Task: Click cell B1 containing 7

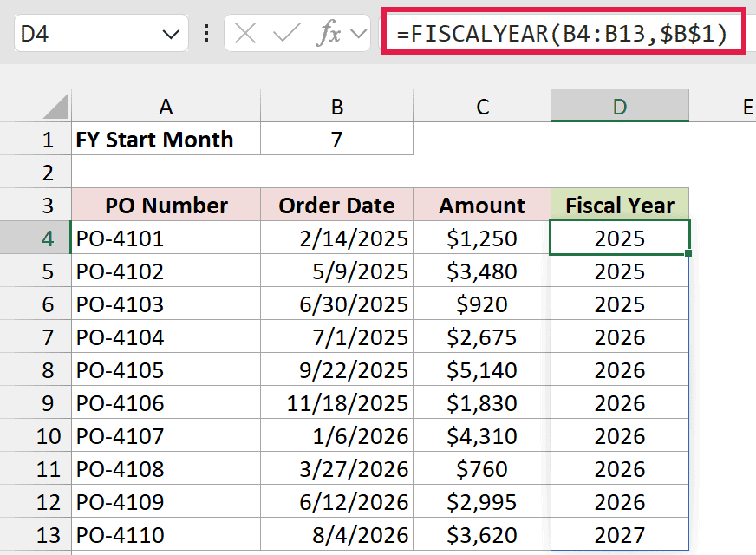Action: click(337, 139)
